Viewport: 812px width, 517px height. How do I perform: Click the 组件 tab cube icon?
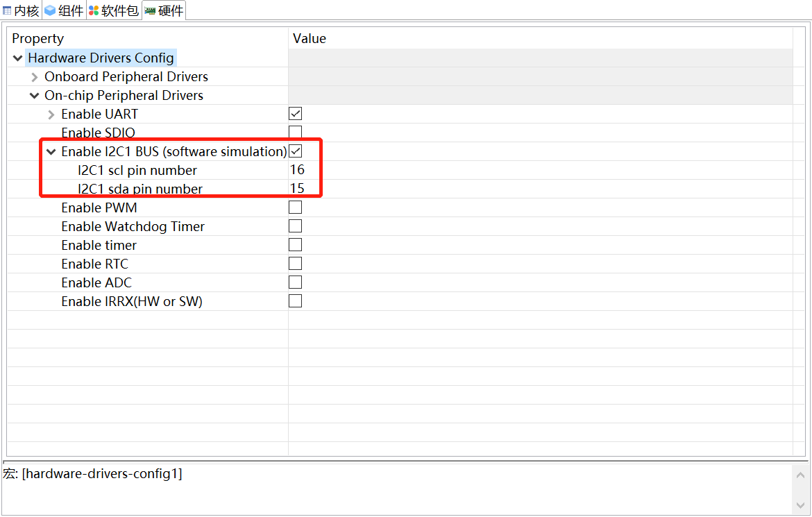(x=50, y=10)
